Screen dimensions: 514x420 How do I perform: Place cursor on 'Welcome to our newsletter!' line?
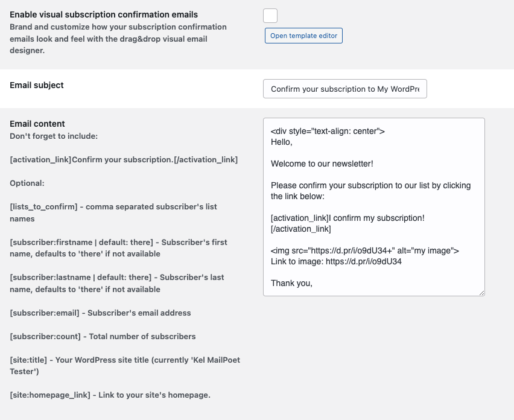(322, 164)
